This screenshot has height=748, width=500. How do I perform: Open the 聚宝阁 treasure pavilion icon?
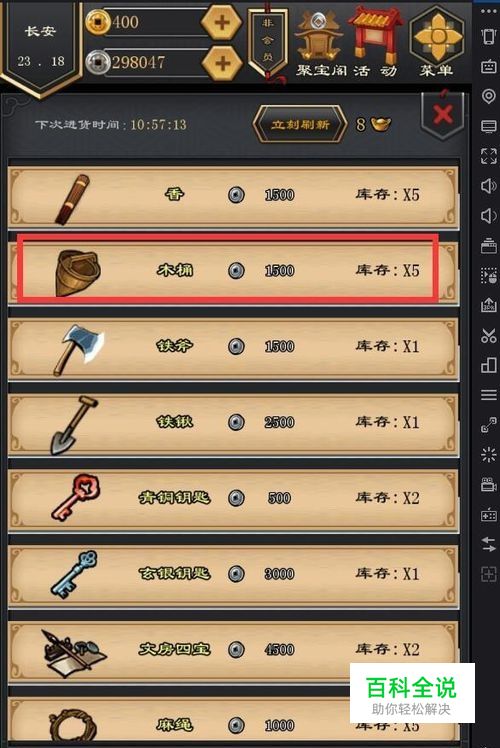coord(320,44)
